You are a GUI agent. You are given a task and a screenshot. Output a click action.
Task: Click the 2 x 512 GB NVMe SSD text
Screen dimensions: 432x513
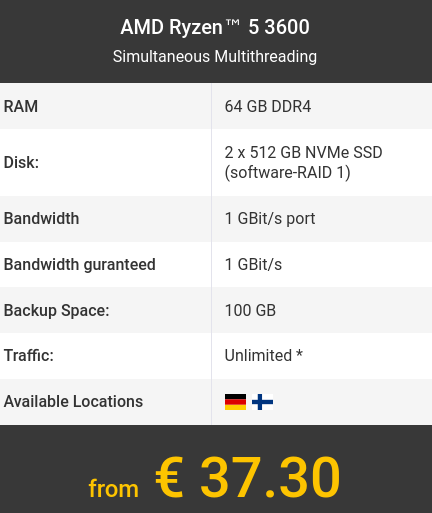click(303, 152)
